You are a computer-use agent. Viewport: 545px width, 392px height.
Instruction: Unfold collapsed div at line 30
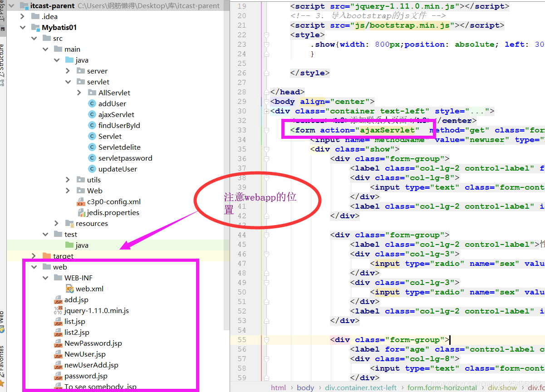click(266, 111)
